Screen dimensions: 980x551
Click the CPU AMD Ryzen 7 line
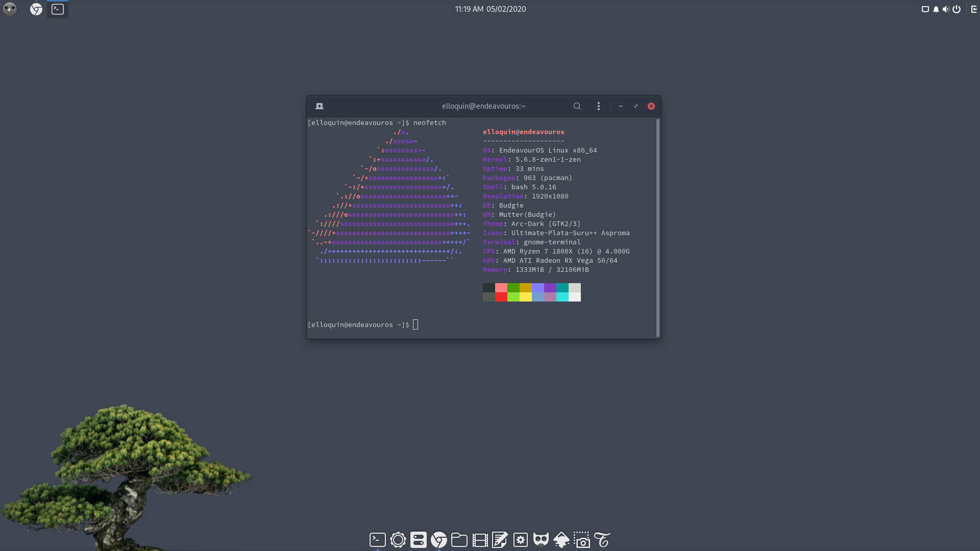(556, 251)
